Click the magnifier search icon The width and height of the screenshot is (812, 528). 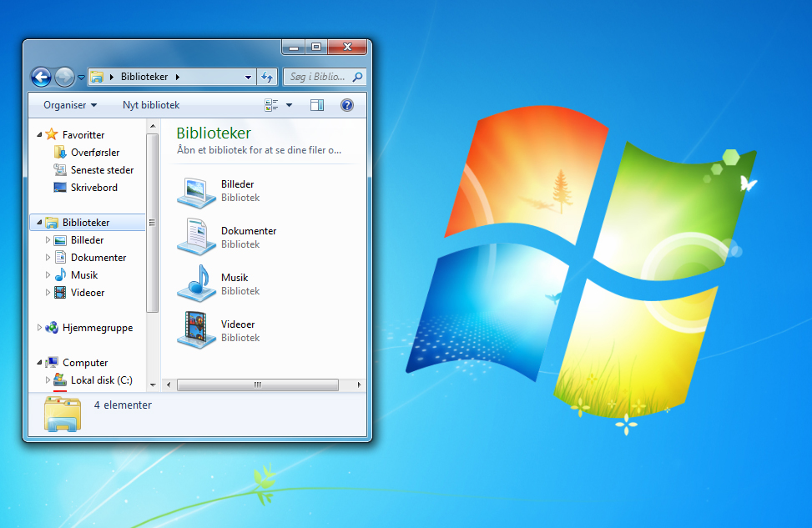[357, 77]
